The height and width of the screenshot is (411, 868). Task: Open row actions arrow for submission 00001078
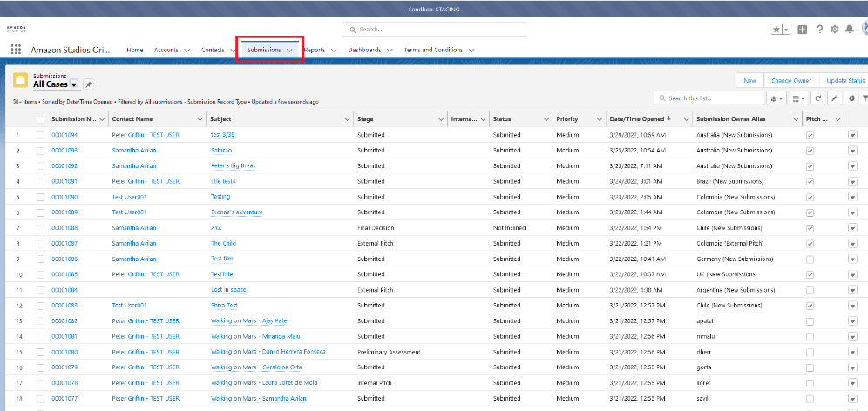852,383
